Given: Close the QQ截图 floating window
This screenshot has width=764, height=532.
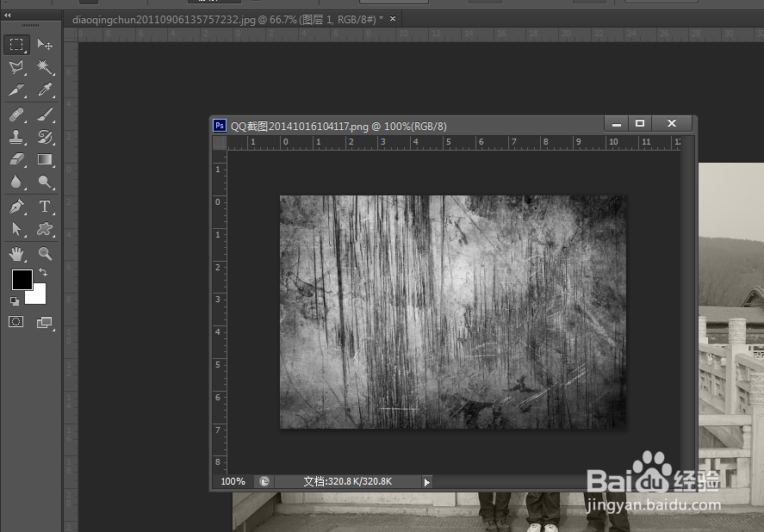Looking at the screenshot, I should click(x=672, y=123).
